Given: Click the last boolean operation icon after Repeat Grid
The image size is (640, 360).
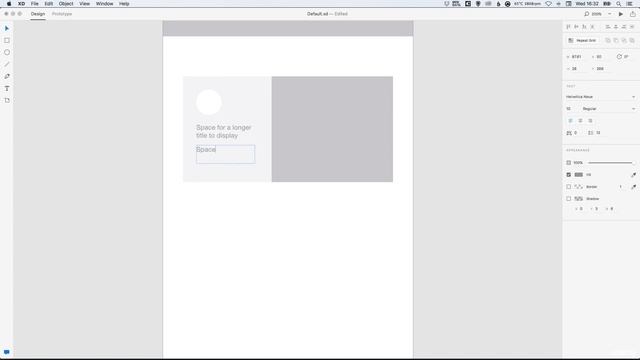Looking at the screenshot, I should [632, 40].
